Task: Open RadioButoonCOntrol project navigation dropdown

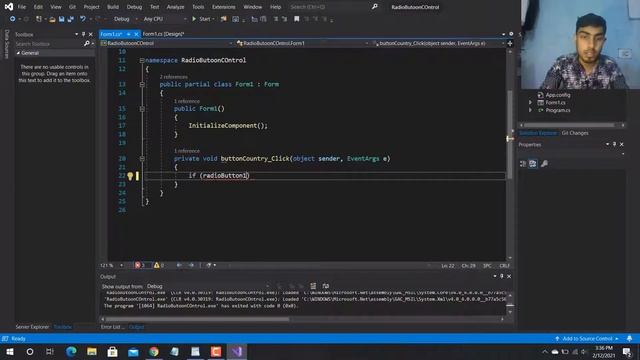Action: pos(167,43)
